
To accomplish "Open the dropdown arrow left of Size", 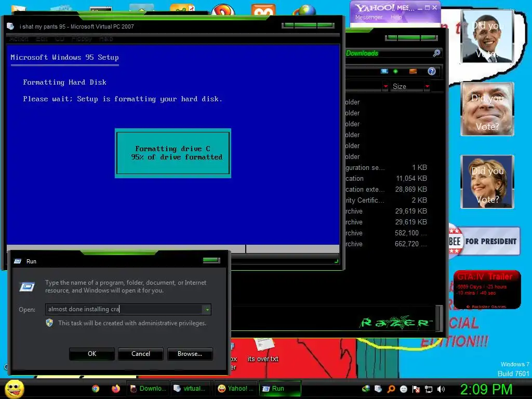I will 385,87.
